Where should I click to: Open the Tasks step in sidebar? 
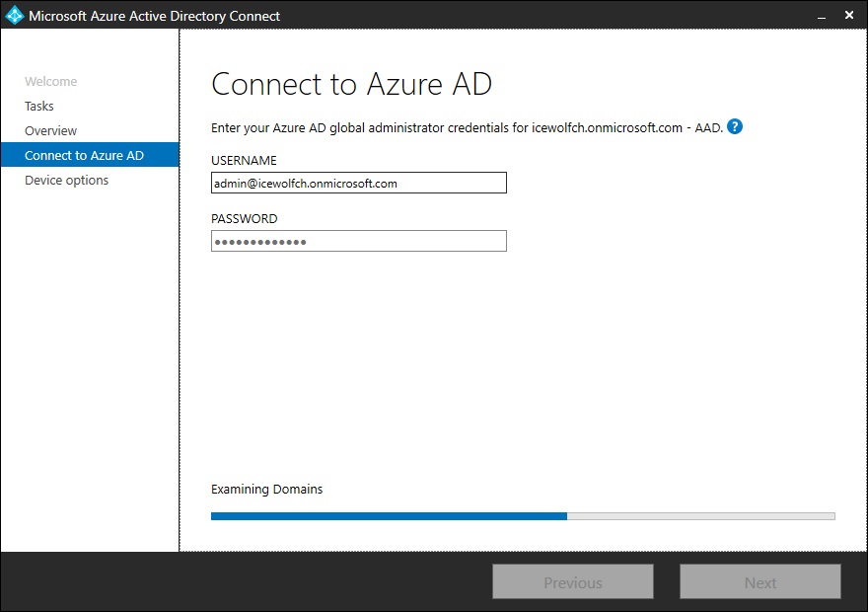[39, 106]
